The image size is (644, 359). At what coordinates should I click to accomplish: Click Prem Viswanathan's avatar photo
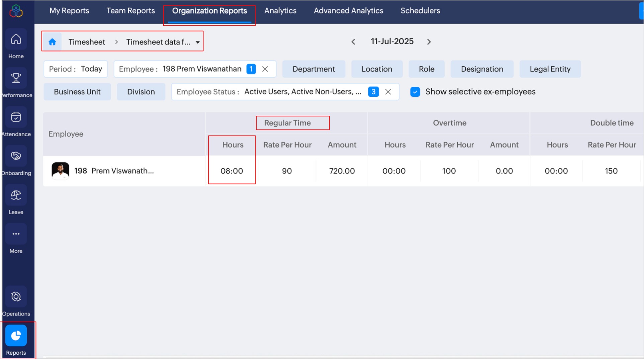coord(60,171)
